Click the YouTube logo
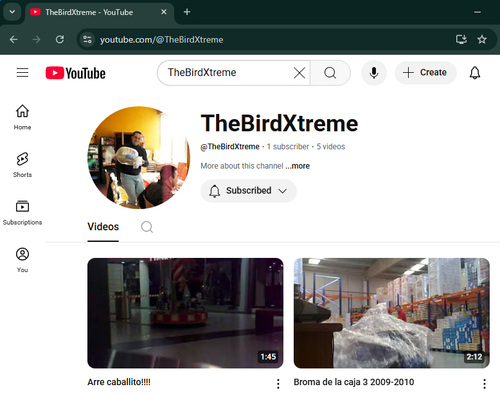Viewport: 500px width, 395px height. click(x=75, y=73)
